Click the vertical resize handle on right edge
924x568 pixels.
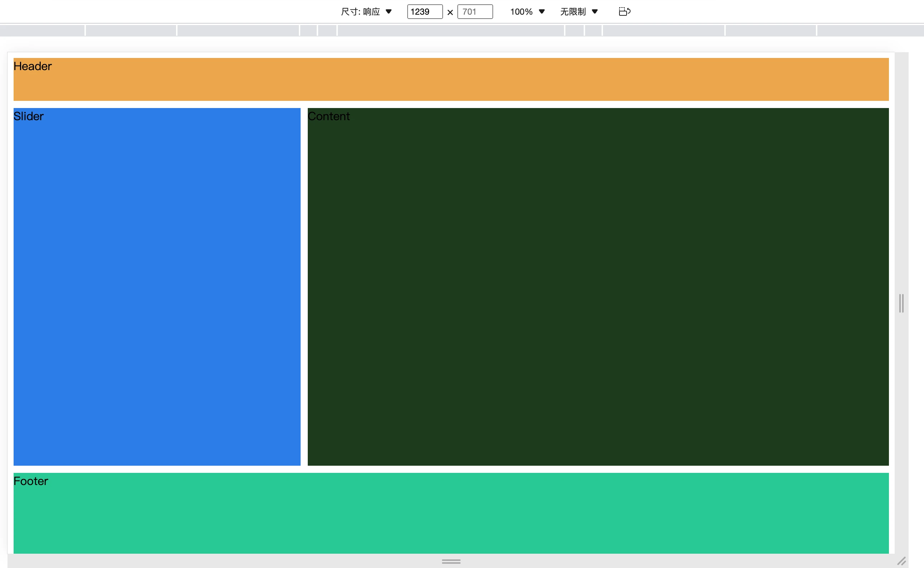click(901, 303)
